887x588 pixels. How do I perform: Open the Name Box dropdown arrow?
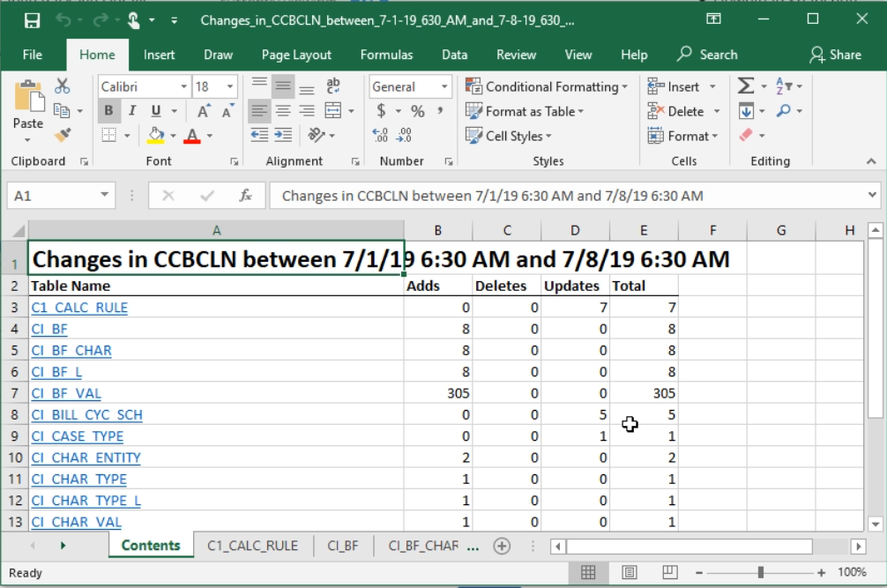click(x=105, y=195)
